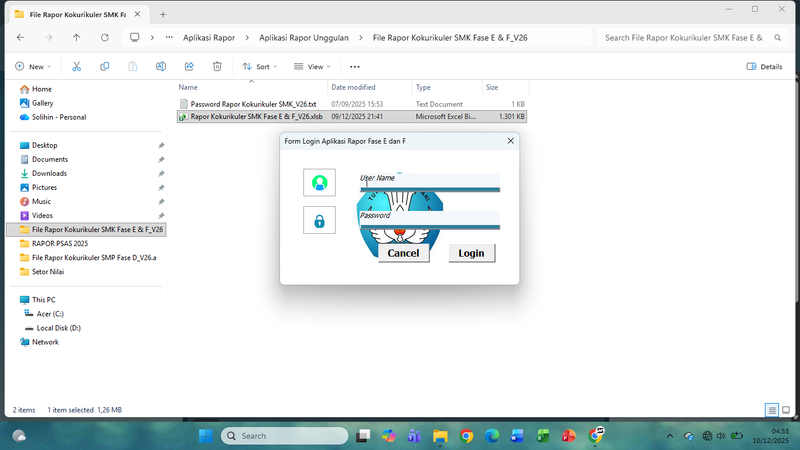
Task: Switch to large thumbnails view layout
Action: [x=786, y=410]
